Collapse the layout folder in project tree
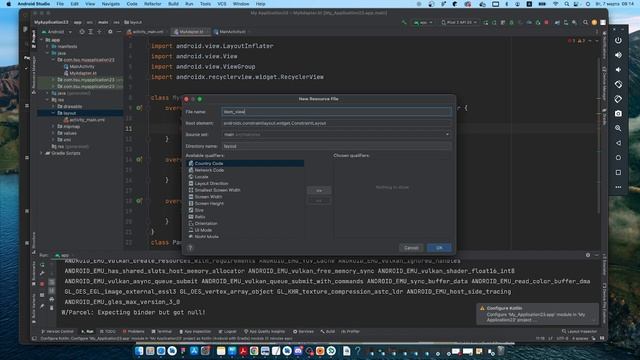The image size is (640, 360). pyautogui.click(x=53, y=113)
